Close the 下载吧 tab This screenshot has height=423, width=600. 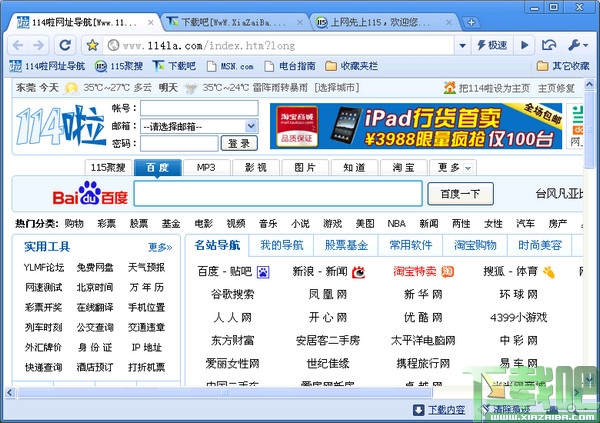pyautogui.click(x=300, y=23)
